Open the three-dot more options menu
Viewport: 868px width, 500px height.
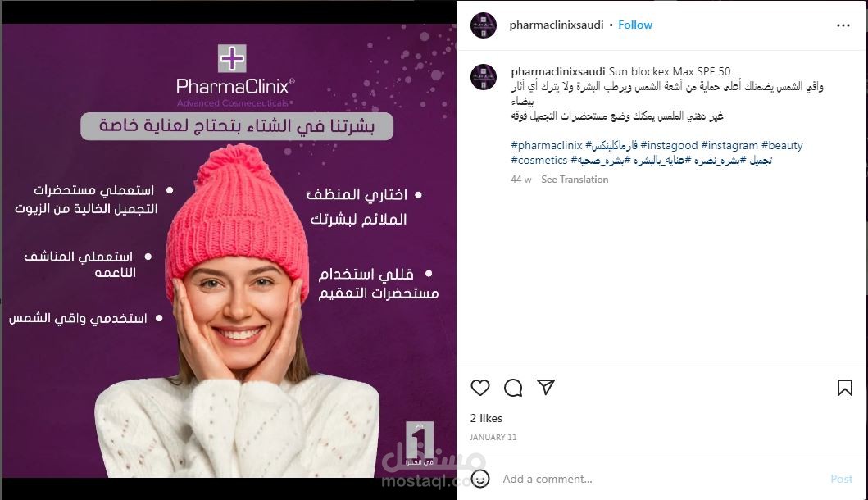pyautogui.click(x=843, y=25)
